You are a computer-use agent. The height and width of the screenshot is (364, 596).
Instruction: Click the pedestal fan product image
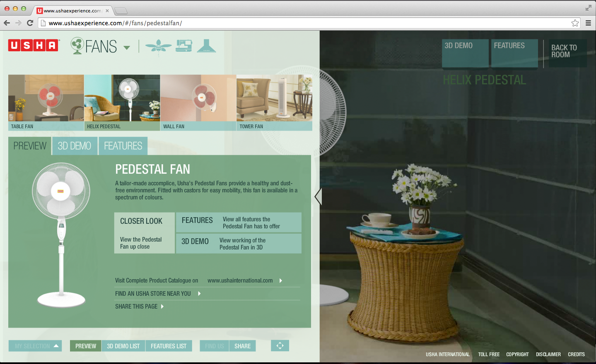[61, 235]
